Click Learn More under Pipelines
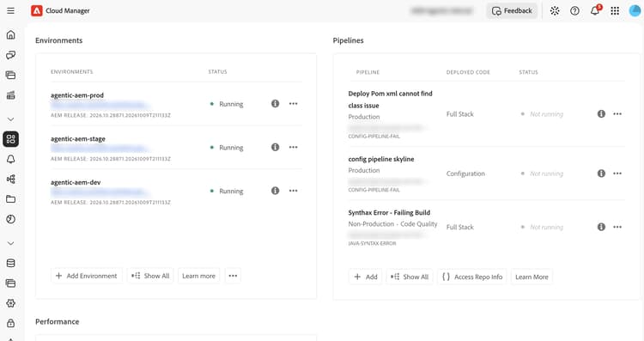644x341 pixels. point(532,277)
